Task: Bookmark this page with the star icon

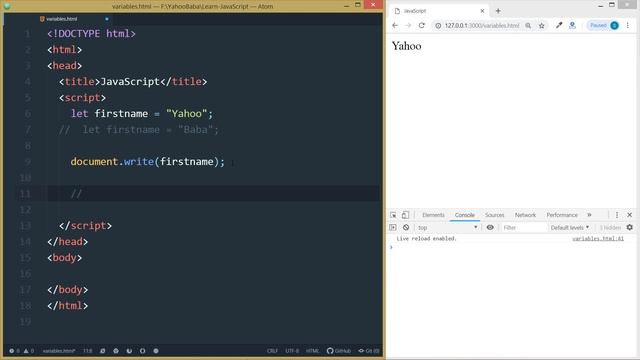Action: click(541, 25)
